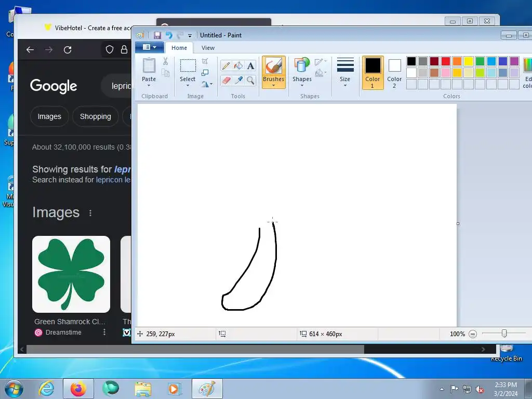Click the Undo arrow in Paint title bar
532x399 pixels.
tap(169, 35)
